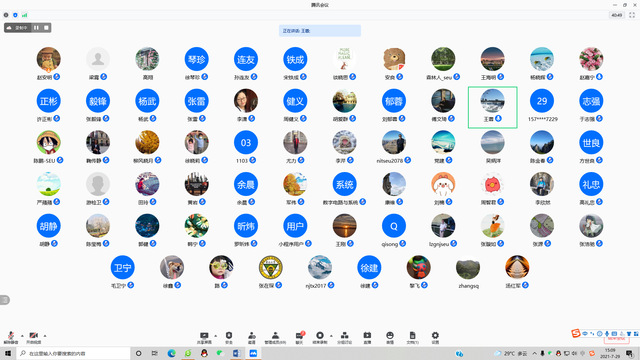Pause the cloud recording
This screenshot has width=640, height=360.
36,28
